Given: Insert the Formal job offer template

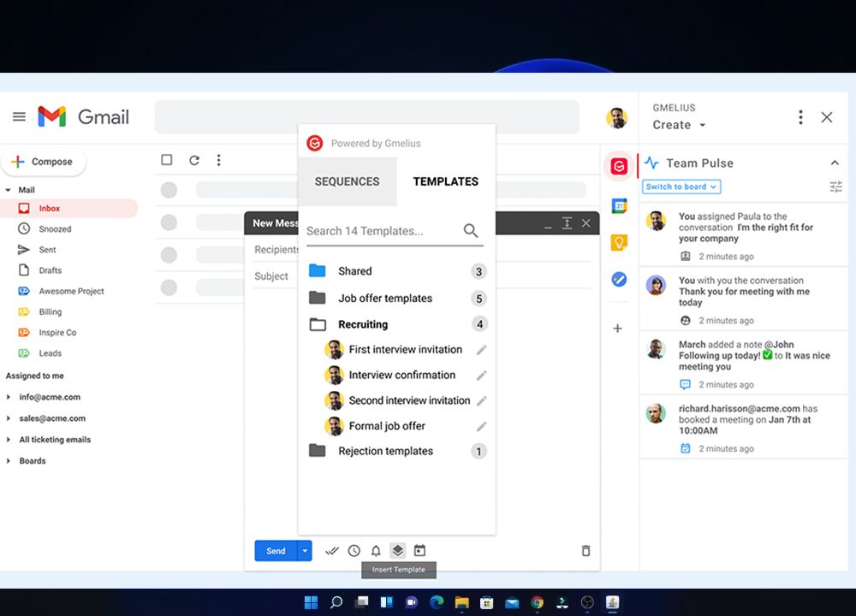Looking at the screenshot, I should click(x=387, y=426).
